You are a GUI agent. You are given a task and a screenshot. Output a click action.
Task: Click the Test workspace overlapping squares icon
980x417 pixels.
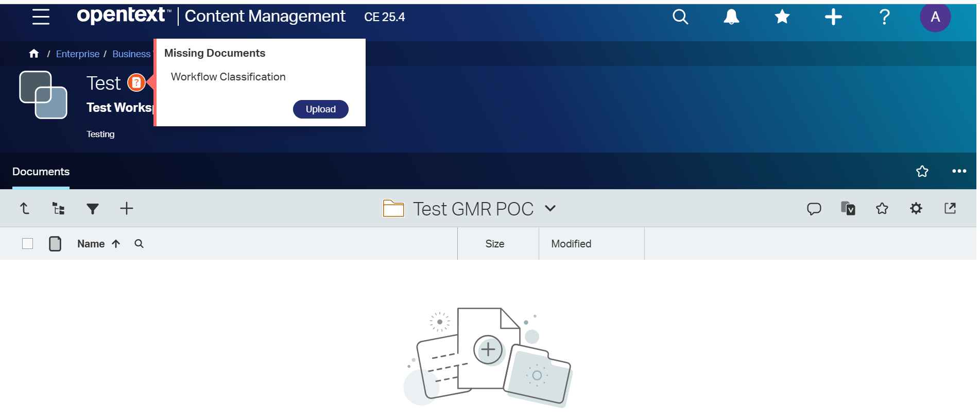(43, 95)
